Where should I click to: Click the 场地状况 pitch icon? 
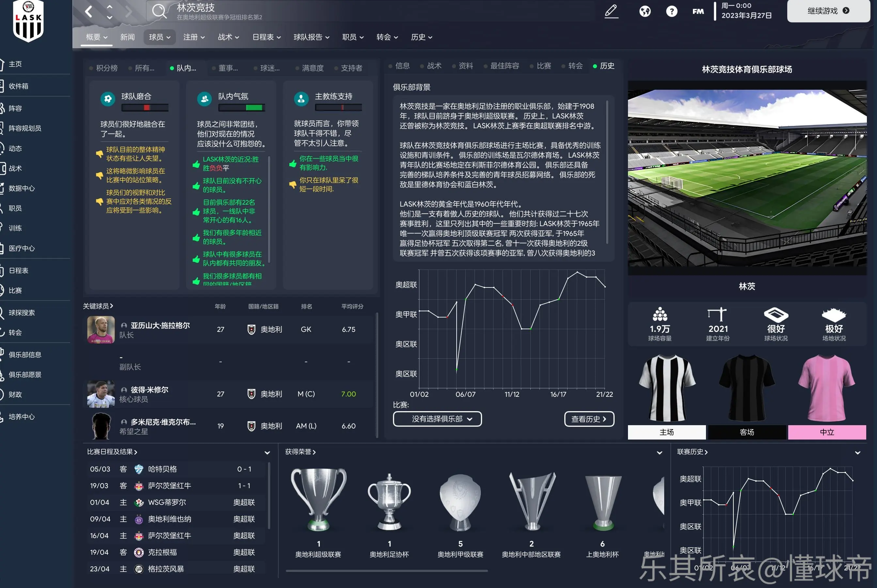click(x=834, y=314)
